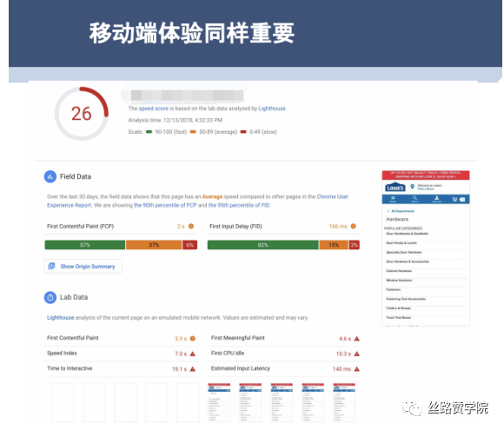
Task: Click the orange 15% FID bar segment
Action: click(334, 245)
